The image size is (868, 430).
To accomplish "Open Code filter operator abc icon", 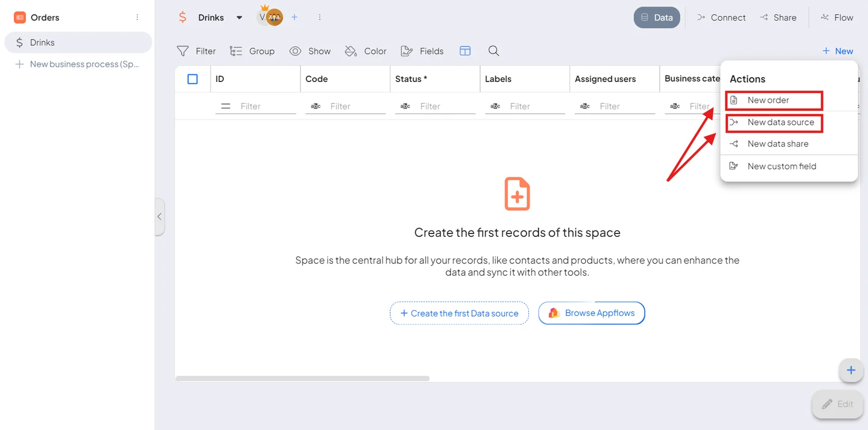I will pos(316,106).
